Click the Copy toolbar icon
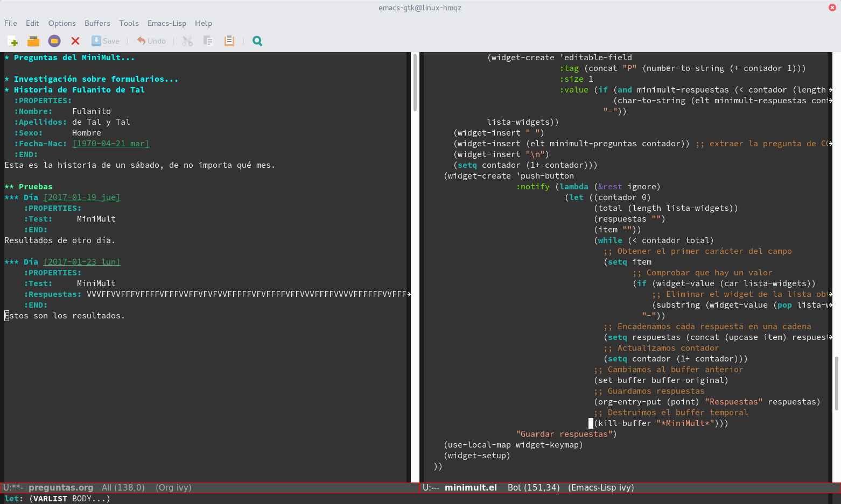 click(208, 41)
